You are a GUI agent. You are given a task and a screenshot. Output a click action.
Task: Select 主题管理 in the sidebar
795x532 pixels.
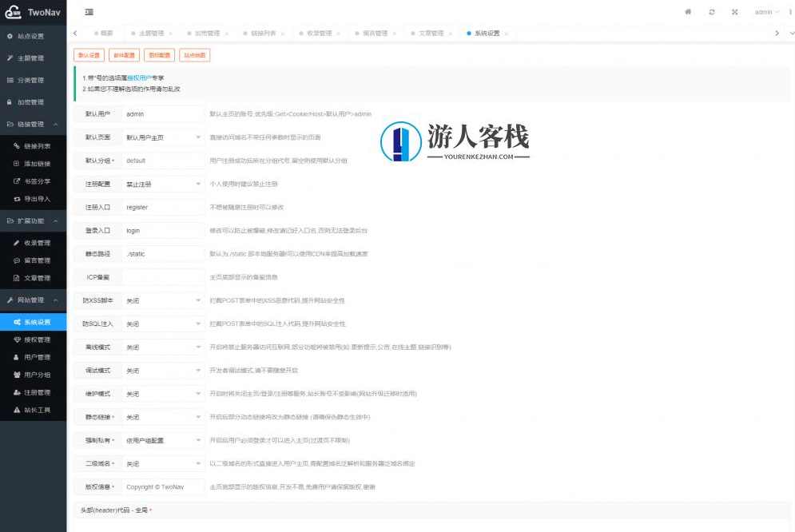33,58
